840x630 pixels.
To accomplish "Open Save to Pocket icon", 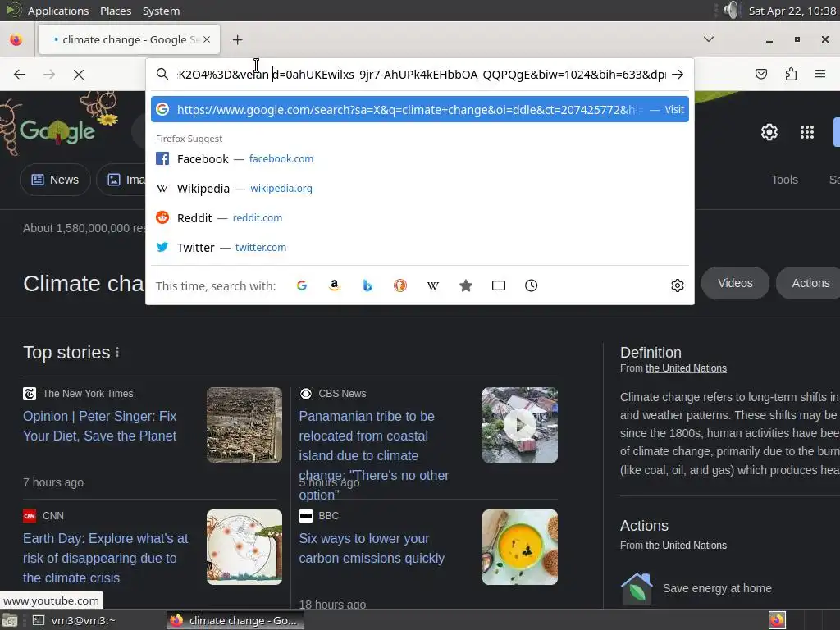I will [x=761, y=74].
